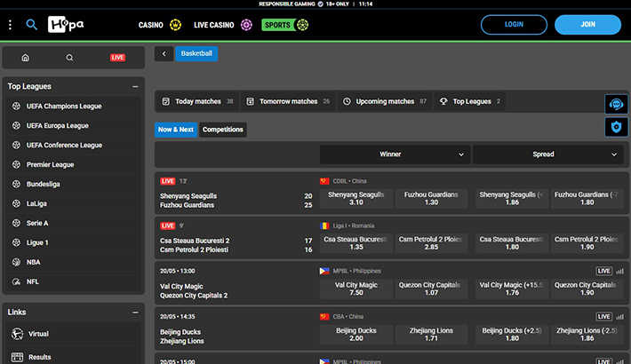This screenshot has height=364, width=631.
Task: Switch to the Now & Next tab
Action: (x=176, y=130)
